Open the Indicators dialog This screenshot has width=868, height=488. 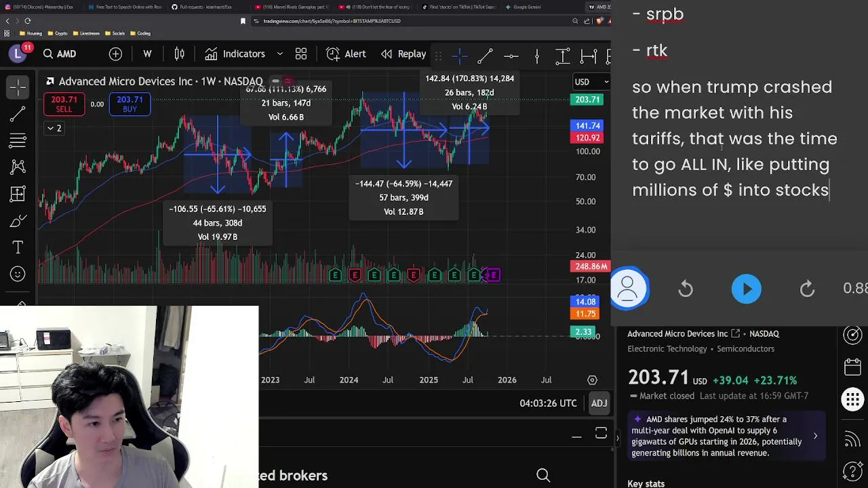[x=235, y=54]
